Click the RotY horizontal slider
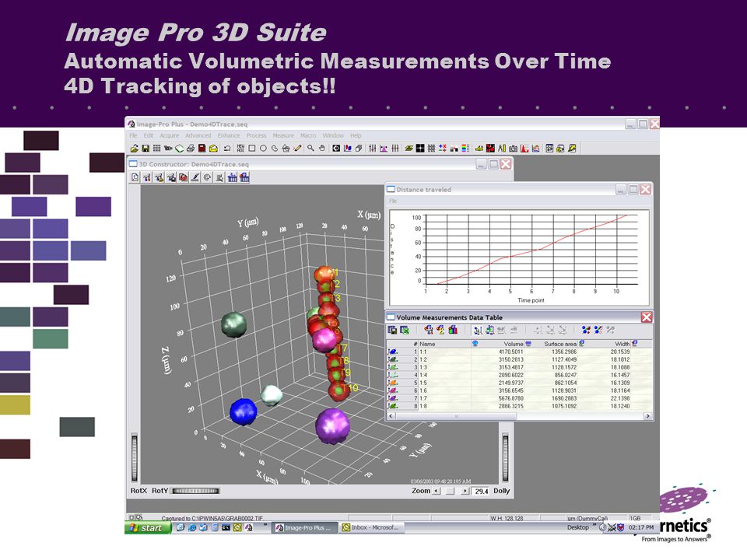Screen dimensions: 747x560 (195, 491)
